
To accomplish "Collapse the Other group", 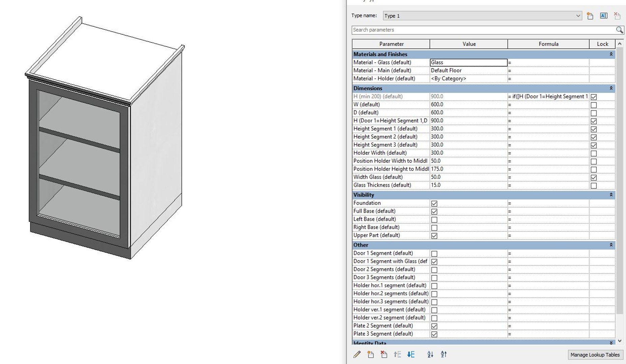I will (611, 245).
